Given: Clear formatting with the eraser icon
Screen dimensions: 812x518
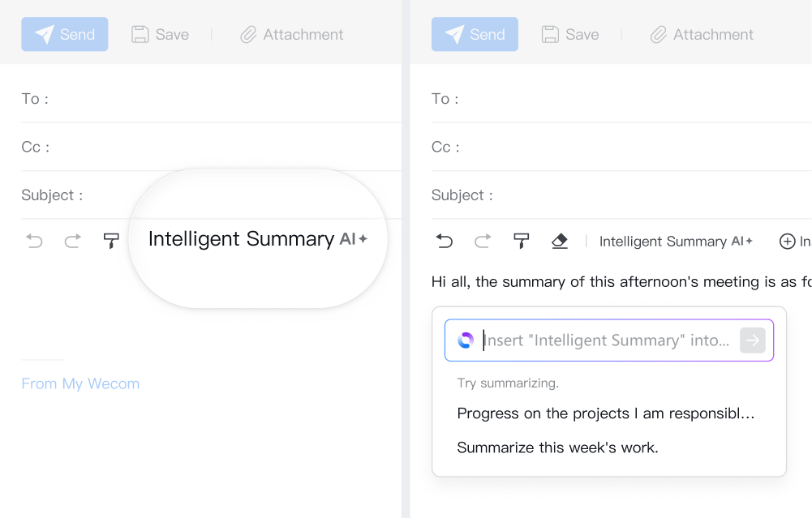Looking at the screenshot, I should (560, 241).
